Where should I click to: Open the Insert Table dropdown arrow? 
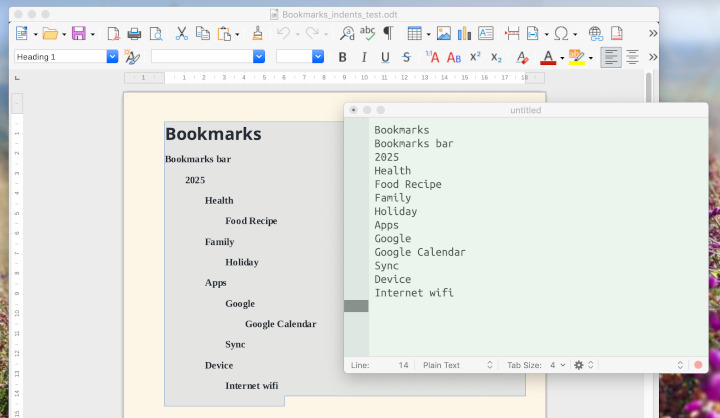[x=427, y=34]
